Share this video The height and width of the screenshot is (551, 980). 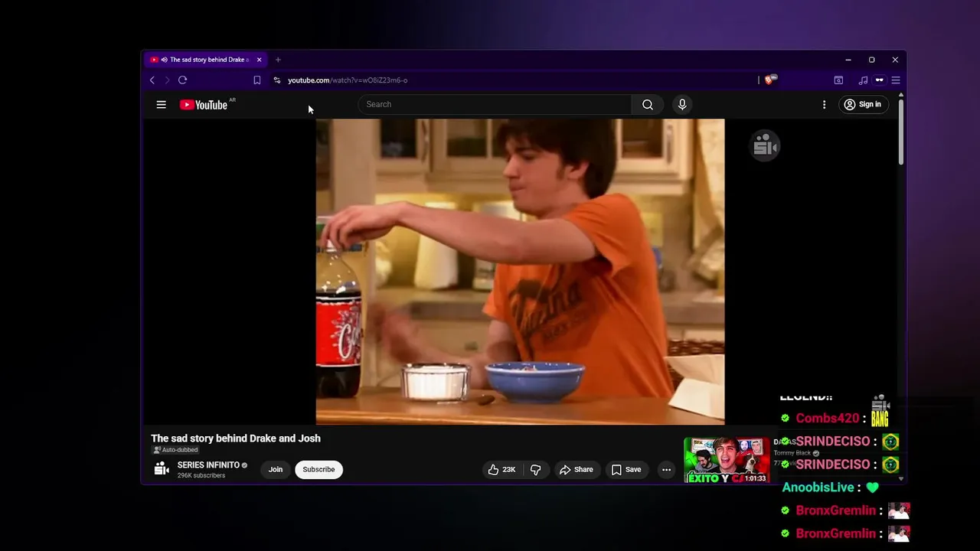tap(577, 470)
